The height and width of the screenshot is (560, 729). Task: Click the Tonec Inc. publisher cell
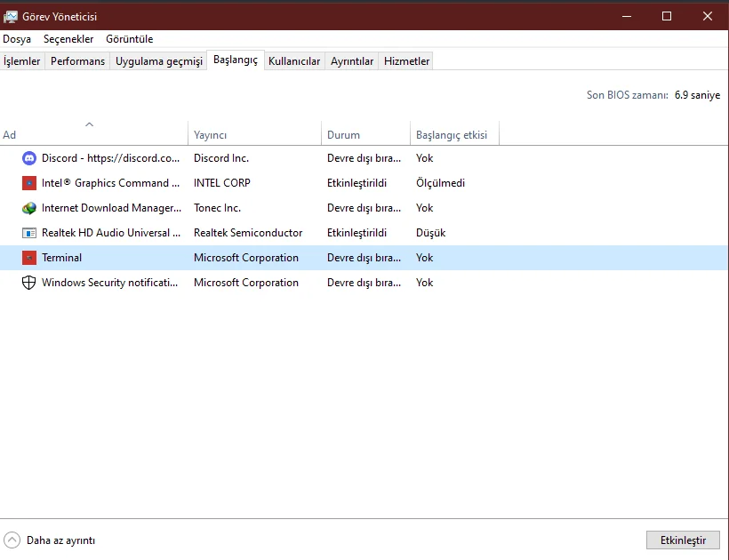tap(217, 208)
